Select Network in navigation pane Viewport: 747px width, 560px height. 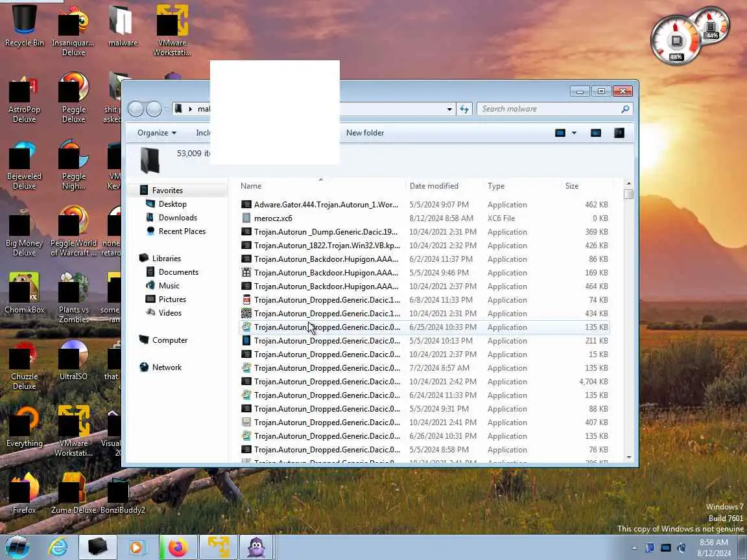[167, 367]
